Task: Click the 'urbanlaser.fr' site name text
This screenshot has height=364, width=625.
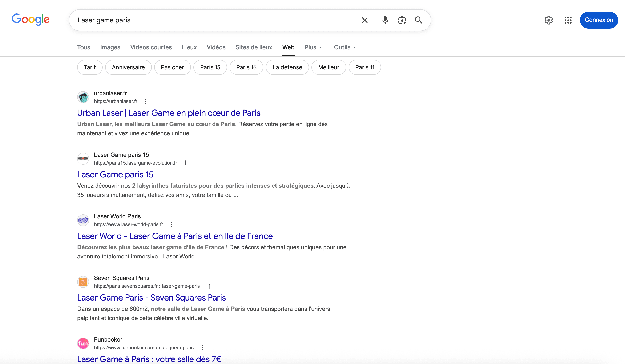Action: click(x=110, y=93)
